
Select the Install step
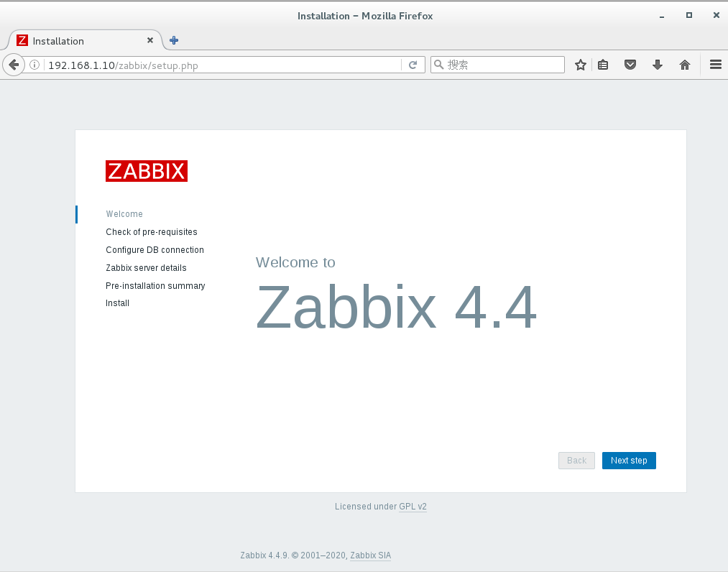117,303
